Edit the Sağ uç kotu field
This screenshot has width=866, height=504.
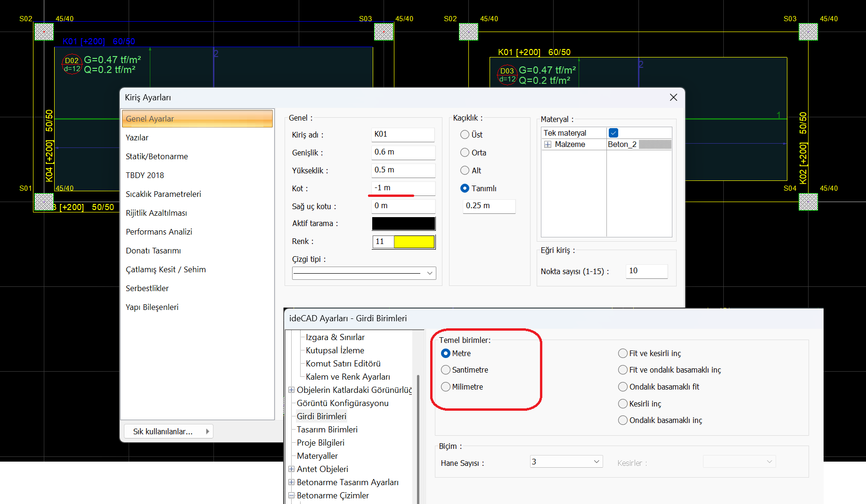[x=403, y=206]
